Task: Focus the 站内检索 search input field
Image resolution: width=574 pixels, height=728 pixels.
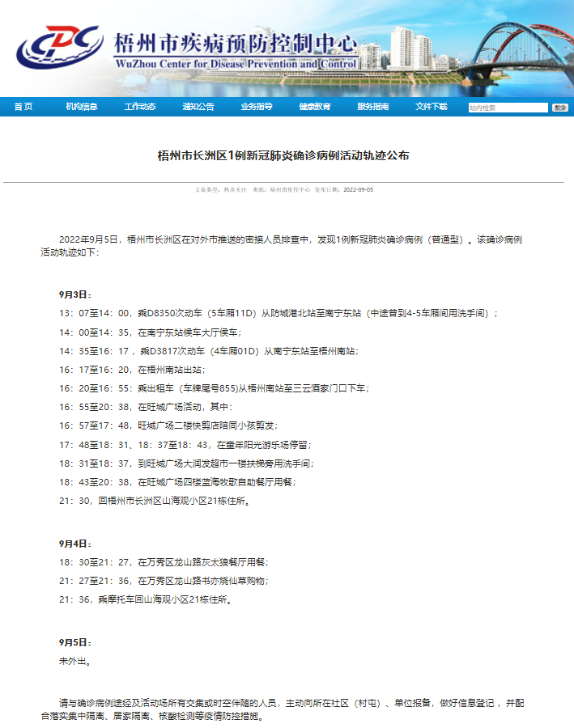Action: pos(508,108)
